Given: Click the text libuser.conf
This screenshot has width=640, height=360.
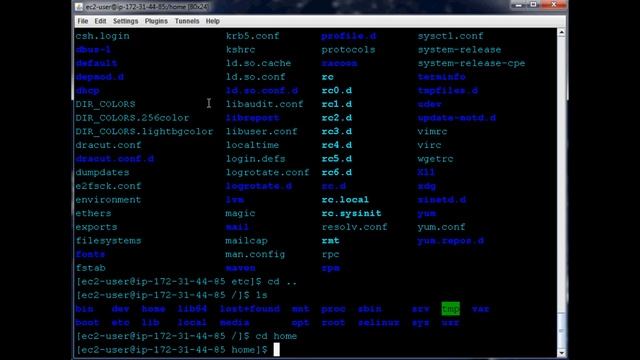Looking at the screenshot, I should (x=262, y=131).
